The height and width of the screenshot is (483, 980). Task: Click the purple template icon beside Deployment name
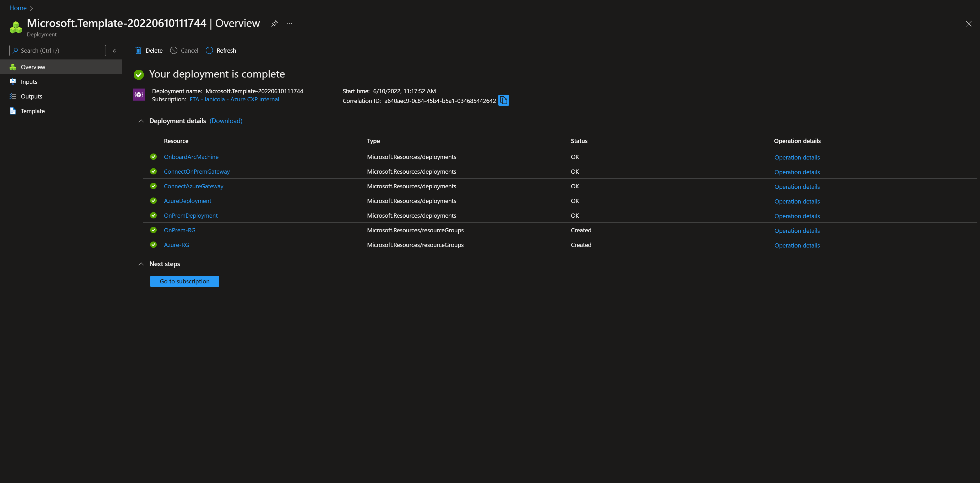click(x=138, y=94)
